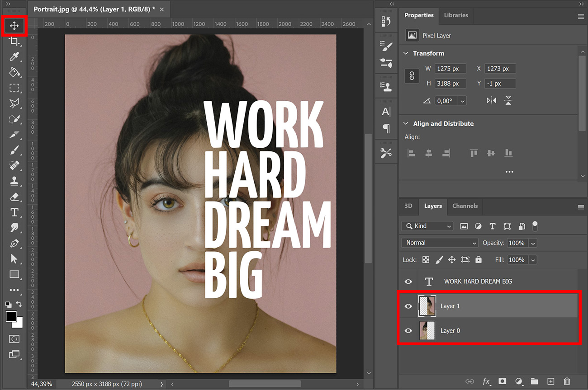Viewport: 588px width, 390px height.
Task: Delete the selected layer with the trash icon
Action: 567,381
